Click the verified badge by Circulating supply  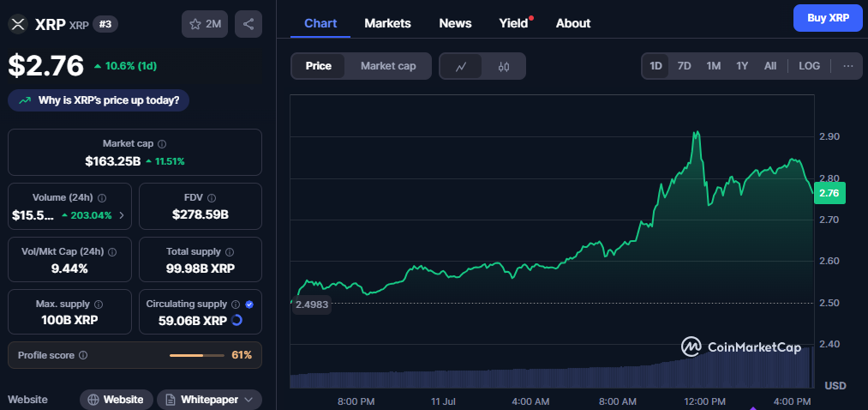click(x=249, y=304)
